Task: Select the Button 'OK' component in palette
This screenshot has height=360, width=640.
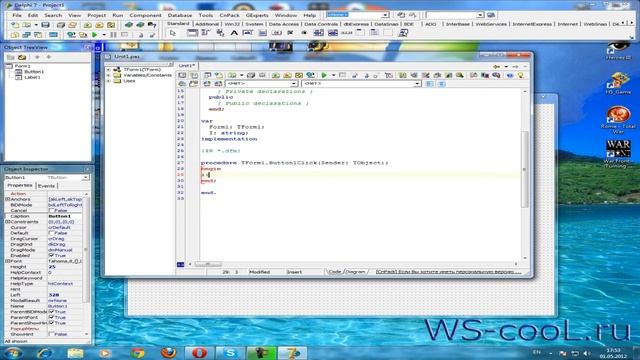Action: (276, 33)
